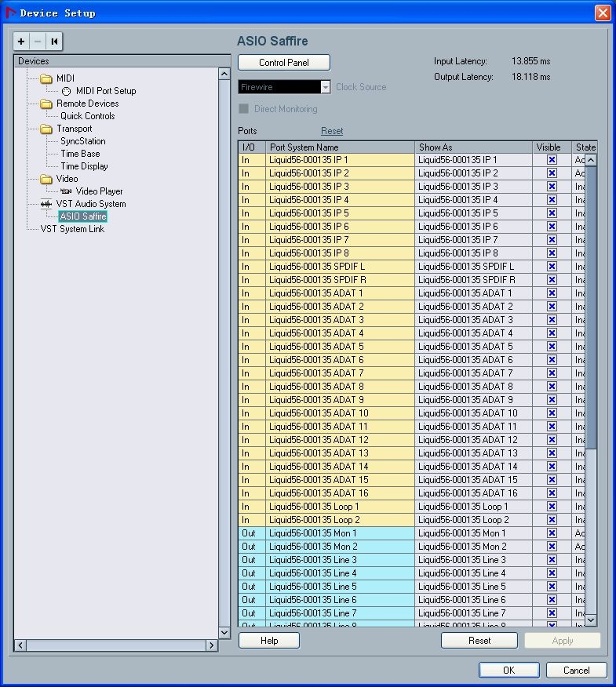The image size is (616, 687).
Task: Click the Help button
Action: pyautogui.click(x=269, y=641)
